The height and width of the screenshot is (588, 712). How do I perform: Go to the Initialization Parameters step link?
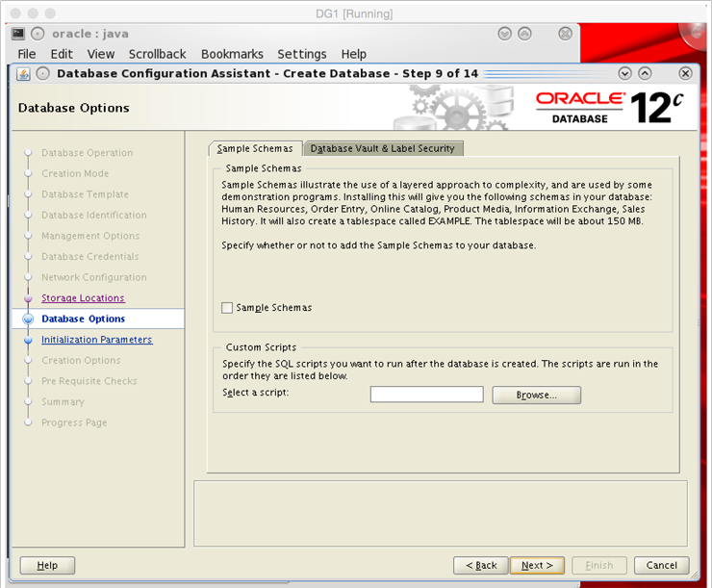pos(97,340)
